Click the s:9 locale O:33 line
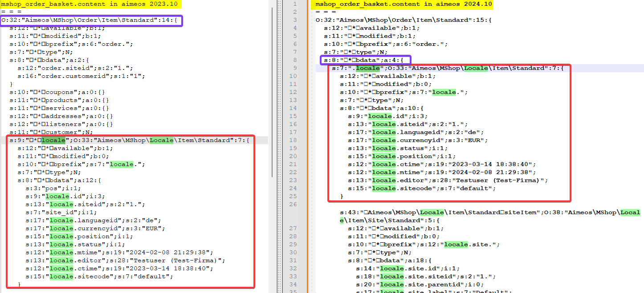 [x=129, y=140]
